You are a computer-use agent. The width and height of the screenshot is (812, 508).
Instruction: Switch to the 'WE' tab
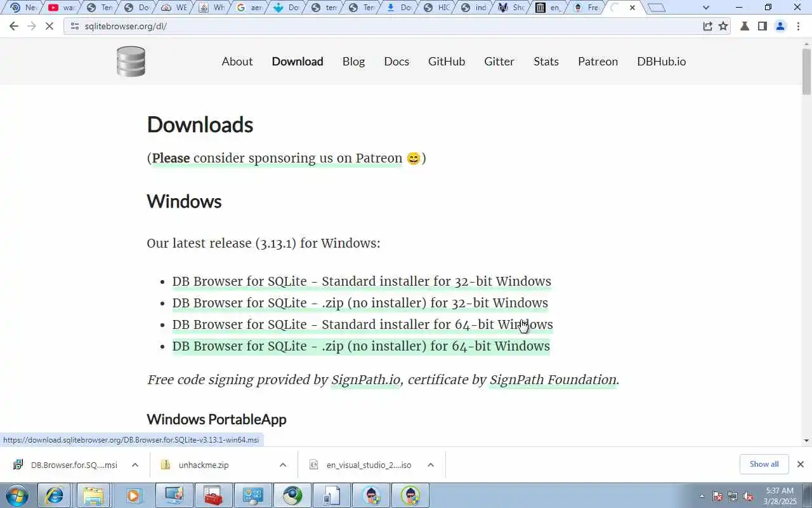[x=173, y=8]
